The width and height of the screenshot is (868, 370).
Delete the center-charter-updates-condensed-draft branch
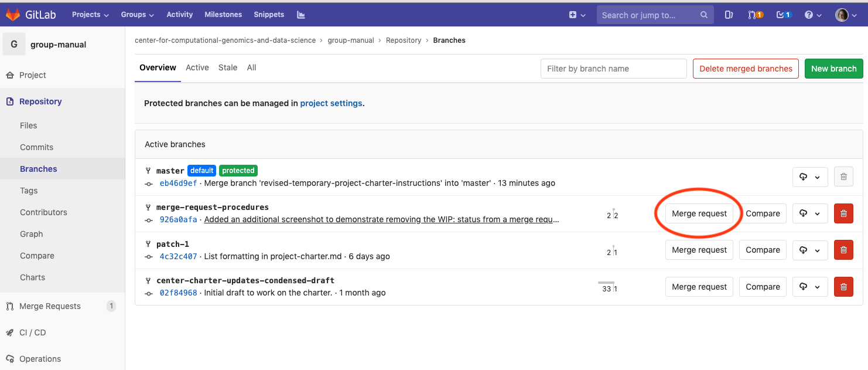843,287
